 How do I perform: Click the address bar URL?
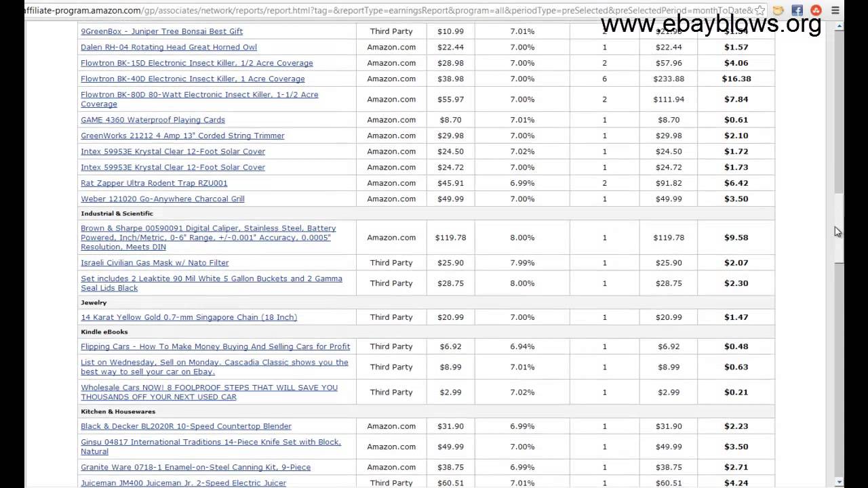(390, 10)
